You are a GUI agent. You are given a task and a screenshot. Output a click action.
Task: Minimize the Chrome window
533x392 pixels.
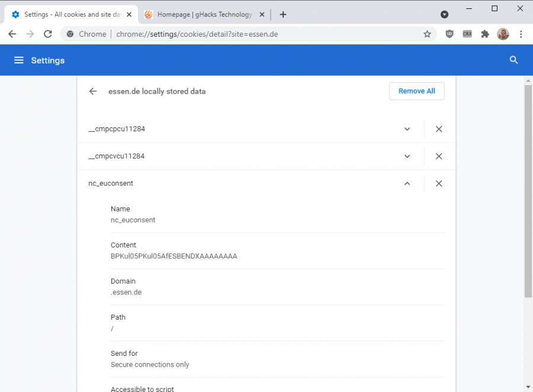[x=469, y=8]
